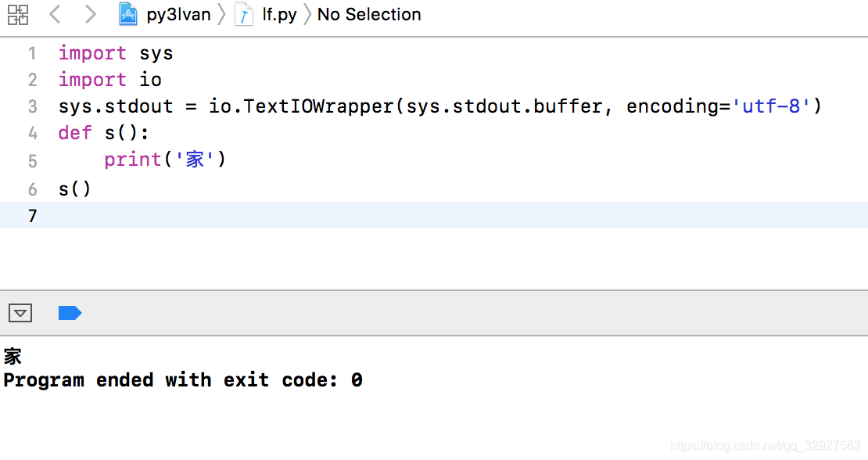This screenshot has height=460, width=868.
Task: Hide the debug area with the triangle button
Action: [20, 313]
